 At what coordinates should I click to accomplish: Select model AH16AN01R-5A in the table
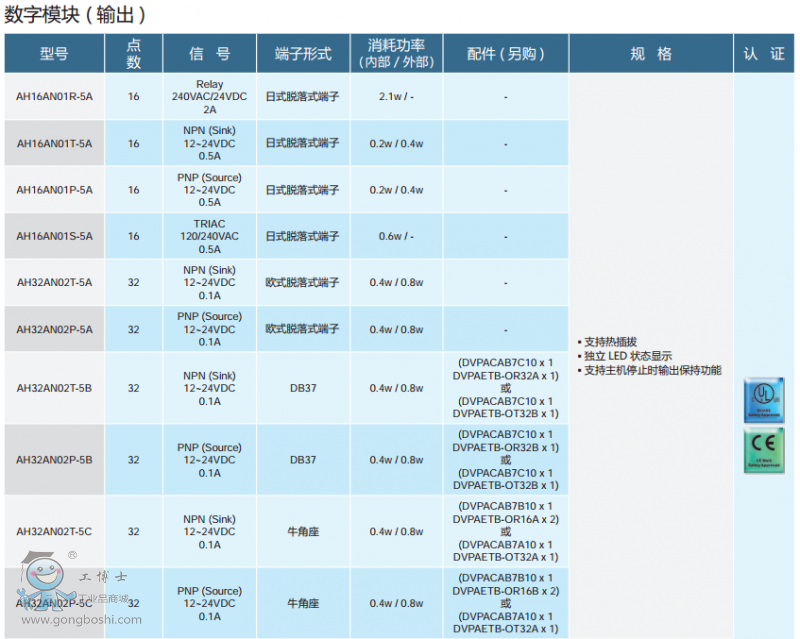(x=54, y=97)
